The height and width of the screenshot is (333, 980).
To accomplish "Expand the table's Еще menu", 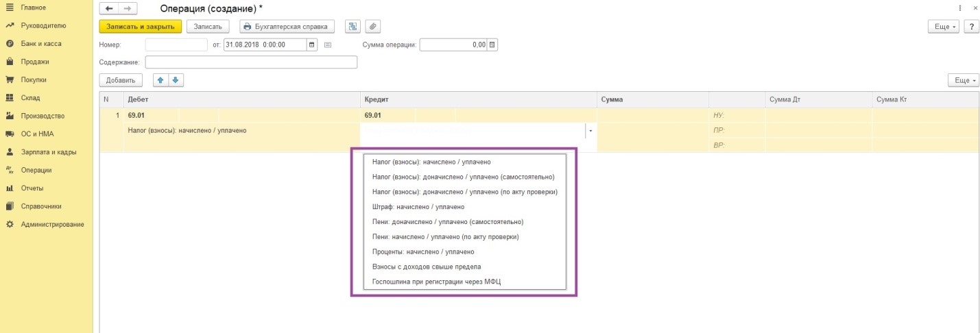I will tap(963, 80).
